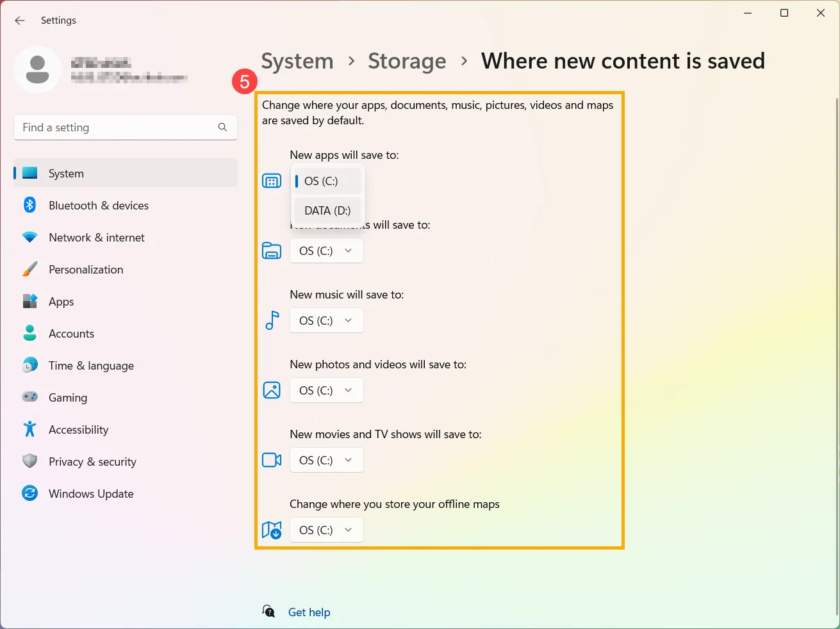Click the movies camcorder icon
The width and height of the screenshot is (840, 629).
point(272,460)
